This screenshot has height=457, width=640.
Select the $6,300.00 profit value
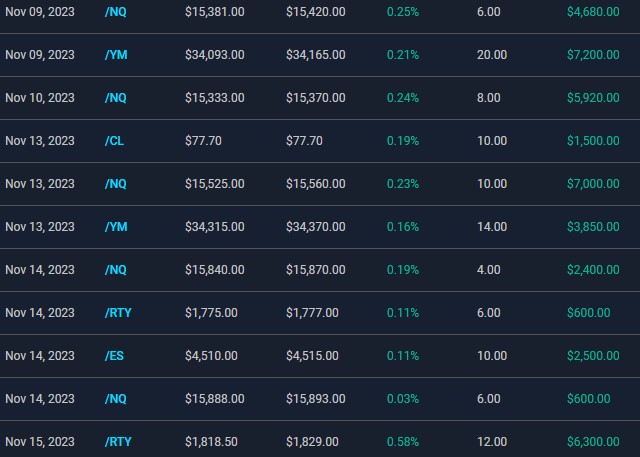click(x=593, y=442)
